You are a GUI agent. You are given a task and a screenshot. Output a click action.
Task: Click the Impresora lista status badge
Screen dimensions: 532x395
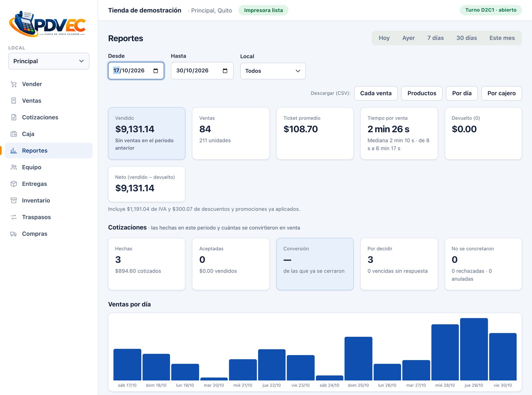pos(263,10)
